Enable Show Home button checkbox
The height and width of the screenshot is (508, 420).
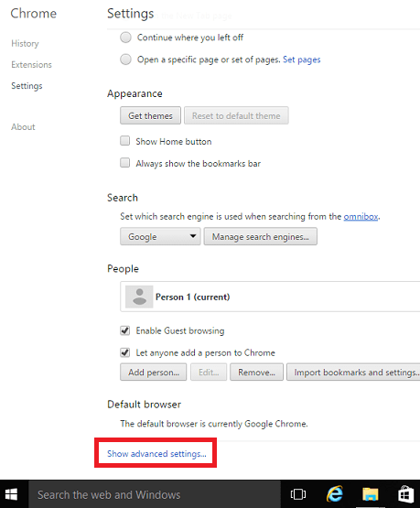pos(125,141)
